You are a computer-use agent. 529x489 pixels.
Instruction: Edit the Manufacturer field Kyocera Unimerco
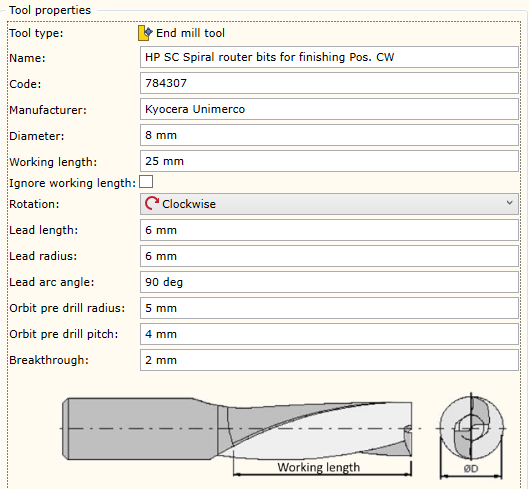click(x=329, y=109)
